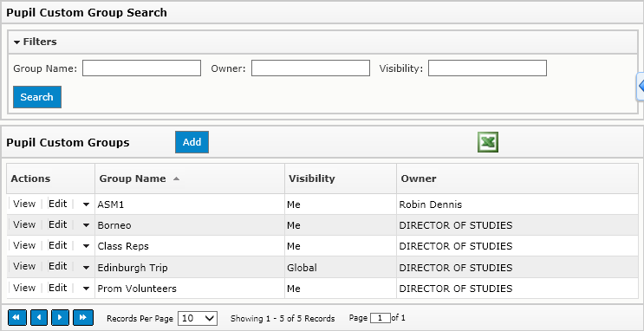Click the Showing 1 - 5 of 5 Records text

pyautogui.click(x=283, y=318)
